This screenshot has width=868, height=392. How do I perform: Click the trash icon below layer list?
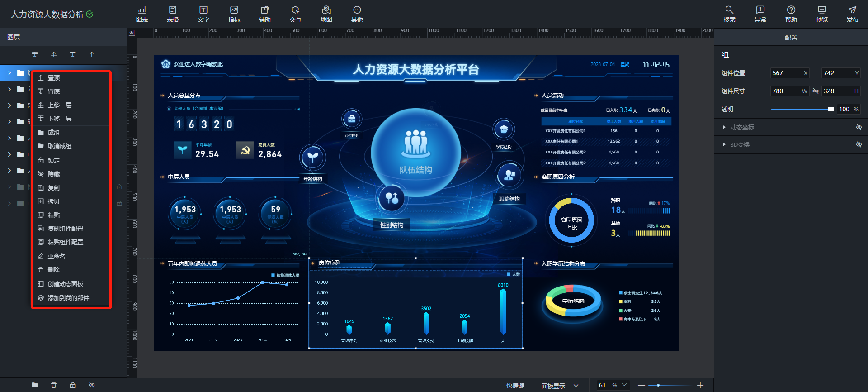(x=54, y=385)
